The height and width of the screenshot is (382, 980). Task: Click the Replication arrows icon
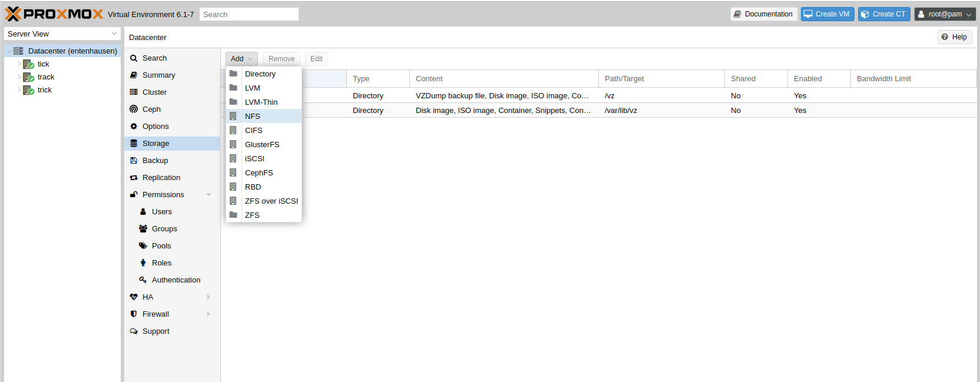134,177
